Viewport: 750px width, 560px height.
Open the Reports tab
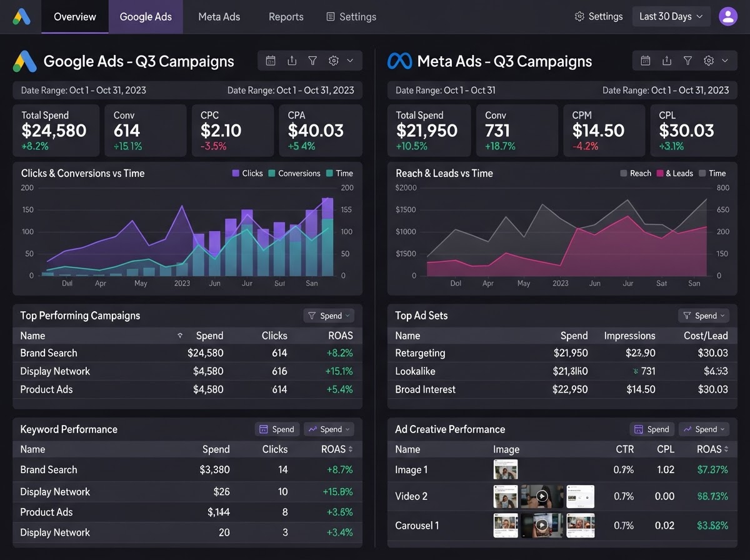(x=286, y=17)
